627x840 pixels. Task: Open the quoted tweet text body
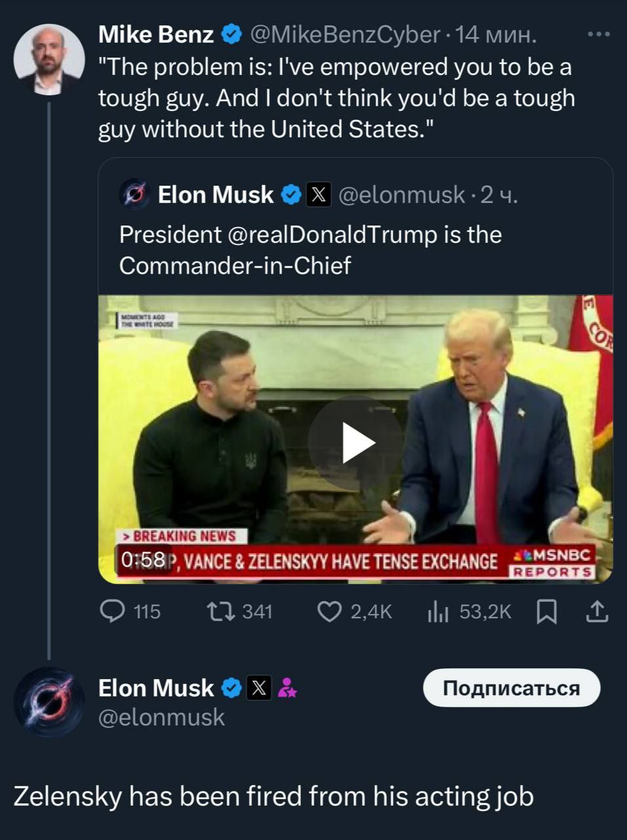coord(310,250)
